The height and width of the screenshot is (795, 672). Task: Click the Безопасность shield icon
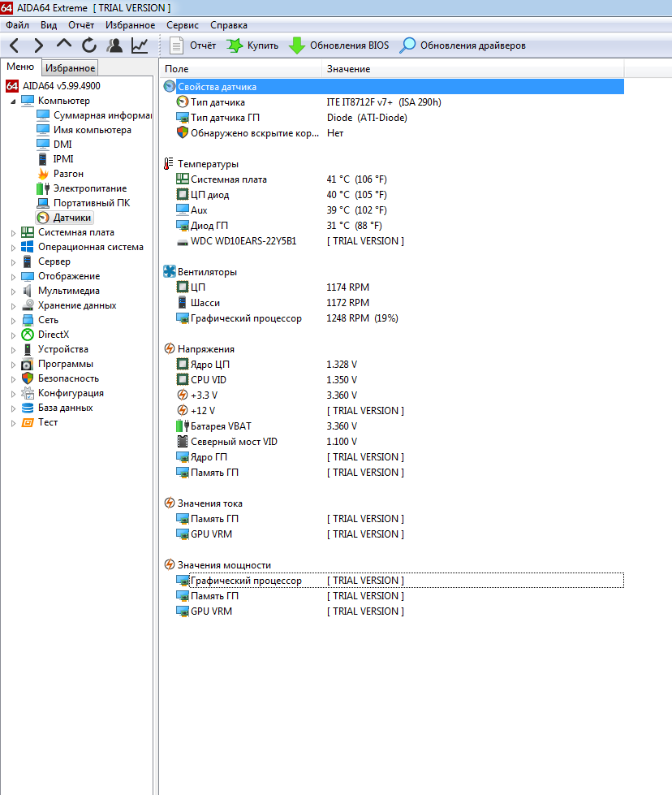[28, 378]
